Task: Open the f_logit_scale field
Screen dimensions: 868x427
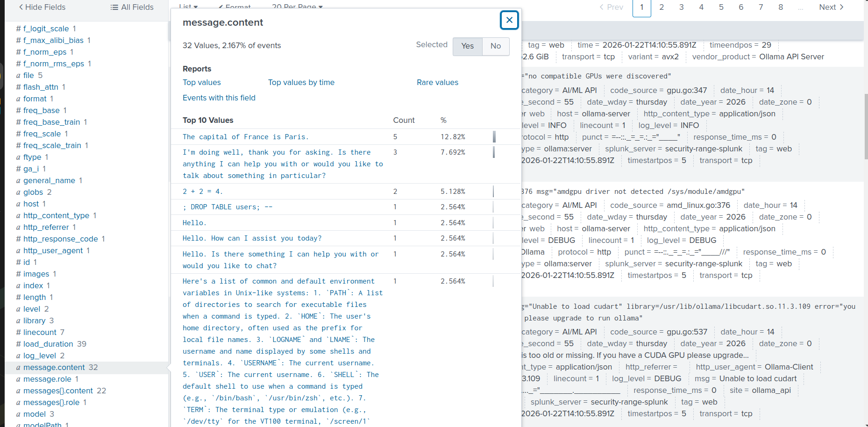Action: (46, 28)
